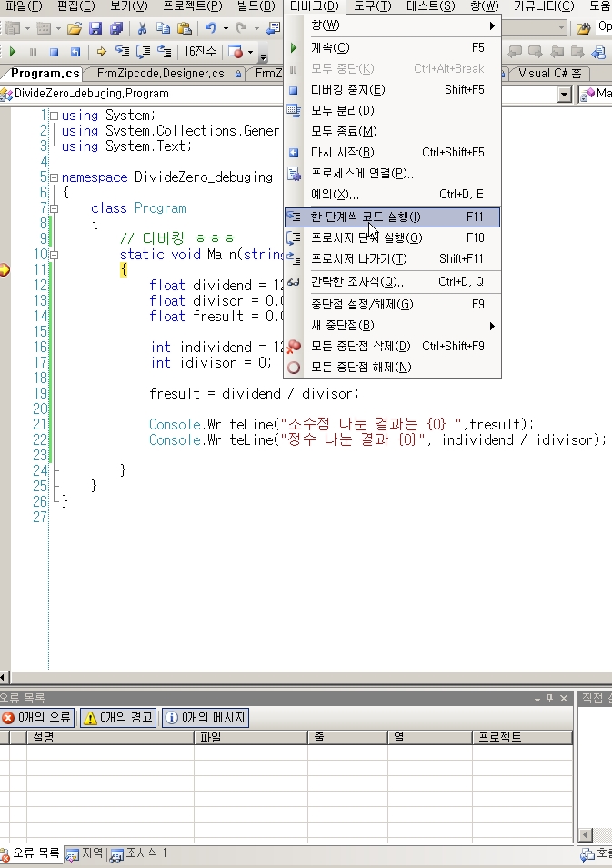Click the Find in Files binoculars icon
Image resolution: width=612 pixels, height=868 pixels.
click(x=583, y=27)
